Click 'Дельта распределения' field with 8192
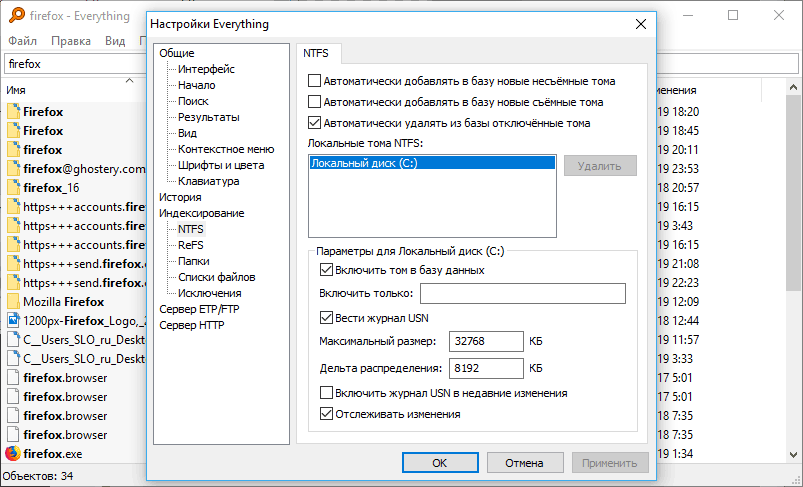 click(486, 368)
